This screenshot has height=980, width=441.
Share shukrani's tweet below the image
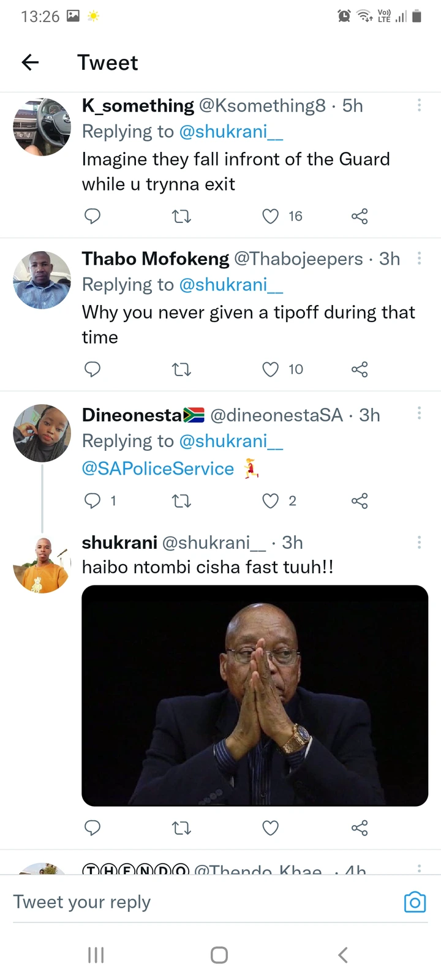pos(360,828)
